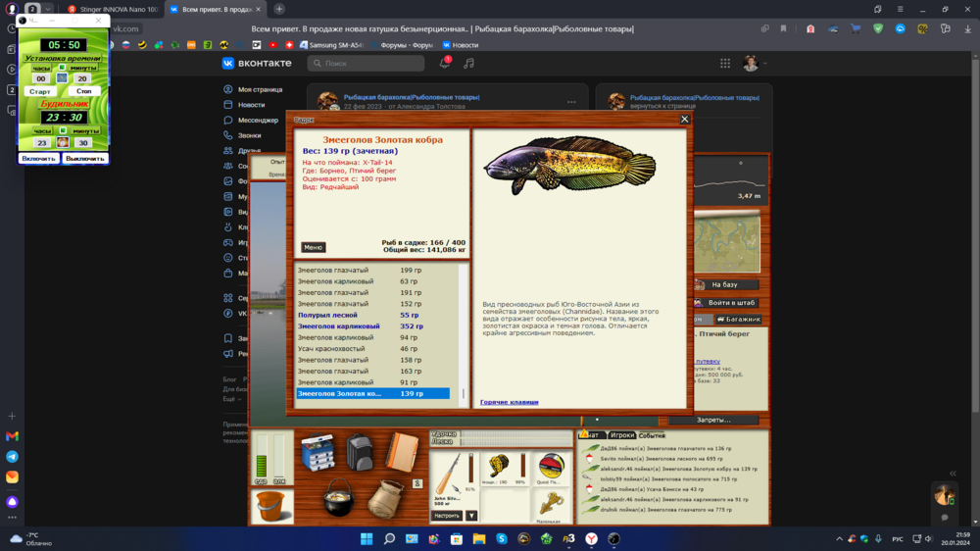Viewport: 980px width, 551px height.
Task: Toggle green checkbox between часы and минуты in timer
Action: pyautogui.click(x=63, y=68)
